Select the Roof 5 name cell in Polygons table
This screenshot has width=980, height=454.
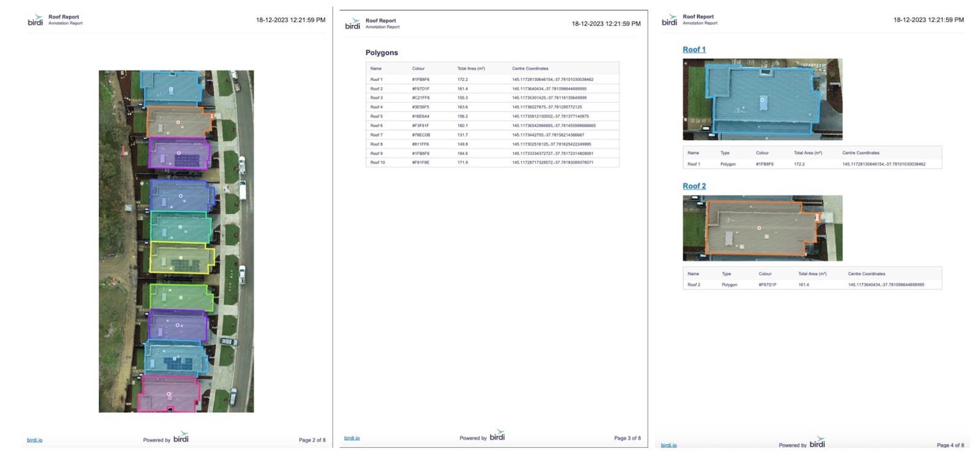(376, 116)
